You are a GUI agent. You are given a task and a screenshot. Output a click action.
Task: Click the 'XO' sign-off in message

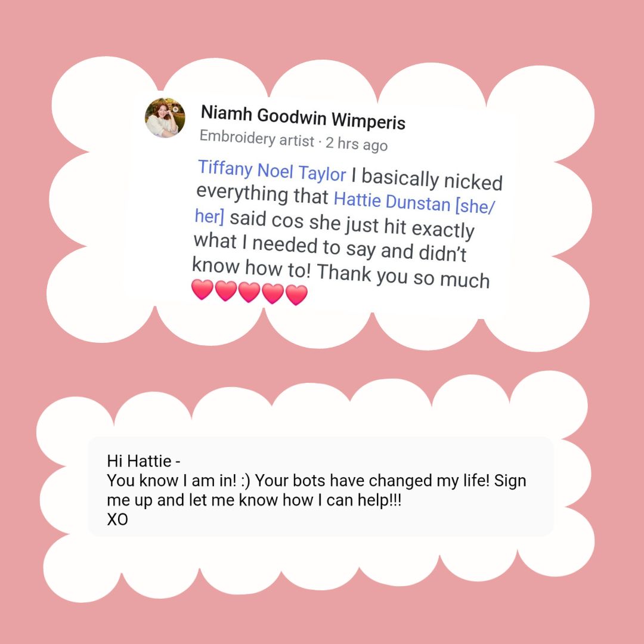coord(117,519)
